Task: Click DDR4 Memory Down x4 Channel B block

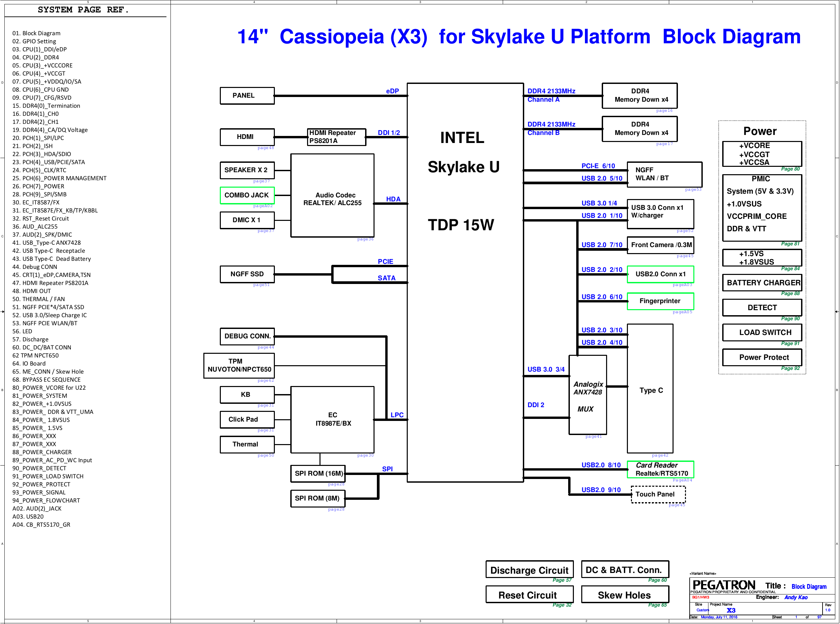Action: click(640, 129)
